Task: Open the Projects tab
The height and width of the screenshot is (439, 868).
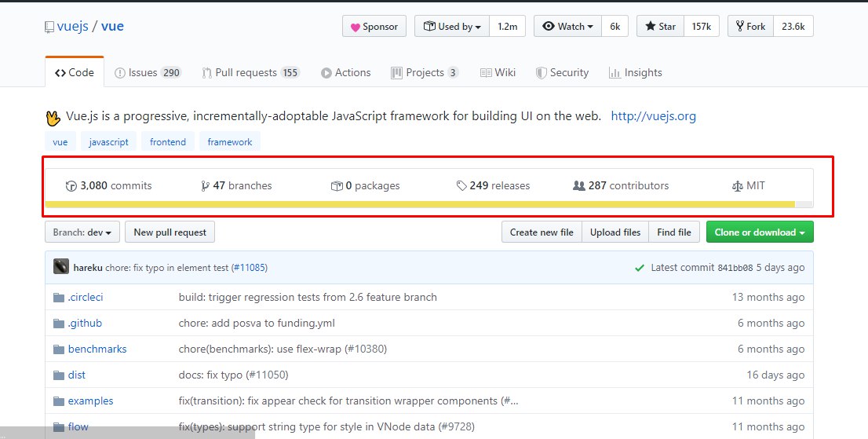Action: (425, 72)
